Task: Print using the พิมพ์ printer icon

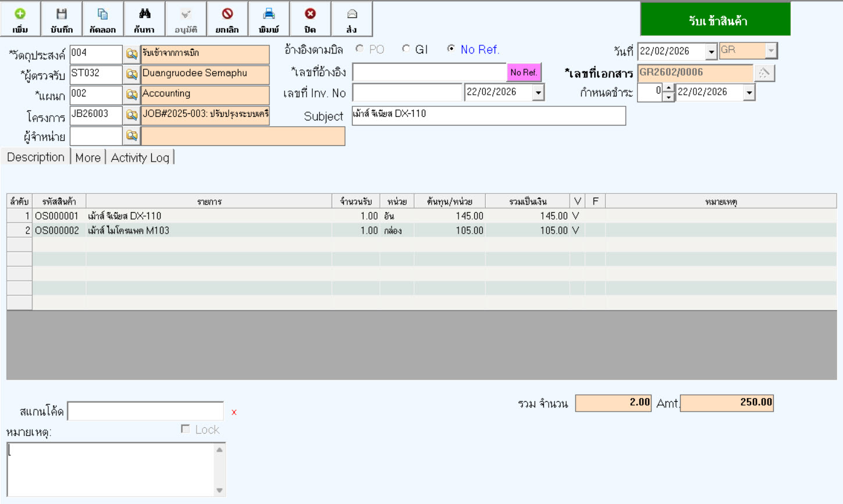Action: [269, 19]
